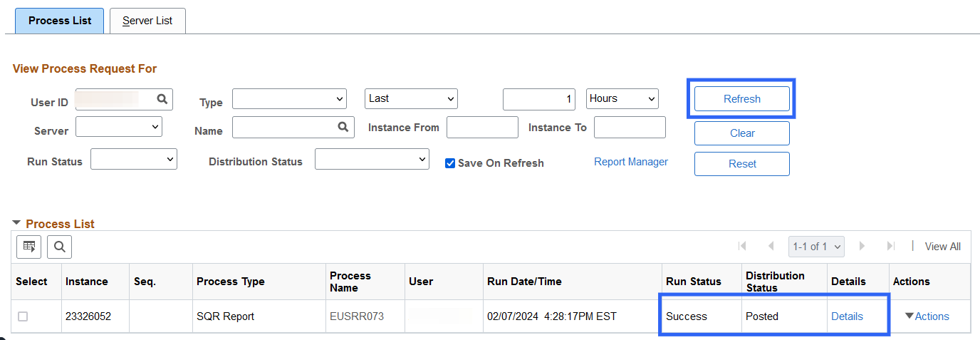Open the grid personalize icon in Process List

pos(29,247)
